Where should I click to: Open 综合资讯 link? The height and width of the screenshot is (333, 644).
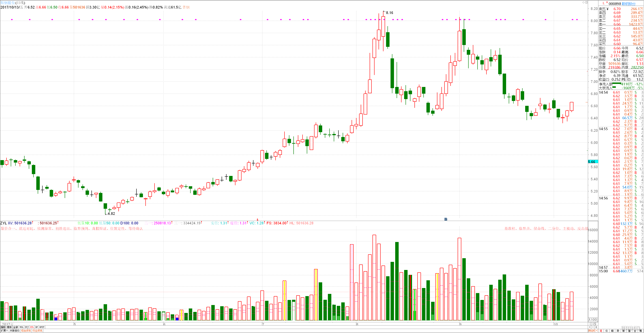tap(26, 331)
